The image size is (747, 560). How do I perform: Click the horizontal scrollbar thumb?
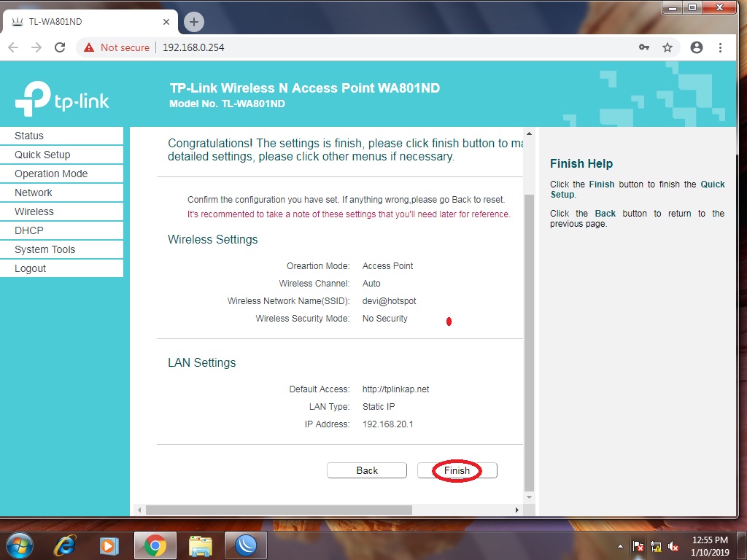point(279,510)
